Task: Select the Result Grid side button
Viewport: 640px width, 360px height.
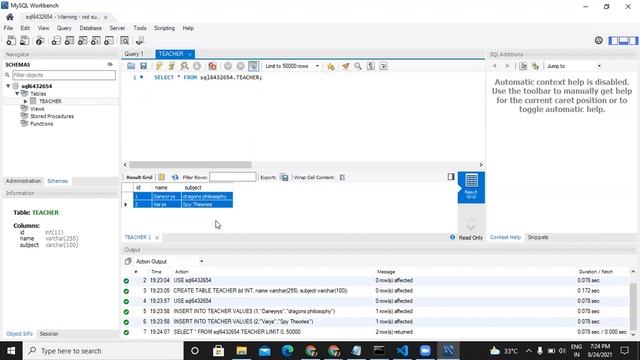Action: (x=471, y=187)
